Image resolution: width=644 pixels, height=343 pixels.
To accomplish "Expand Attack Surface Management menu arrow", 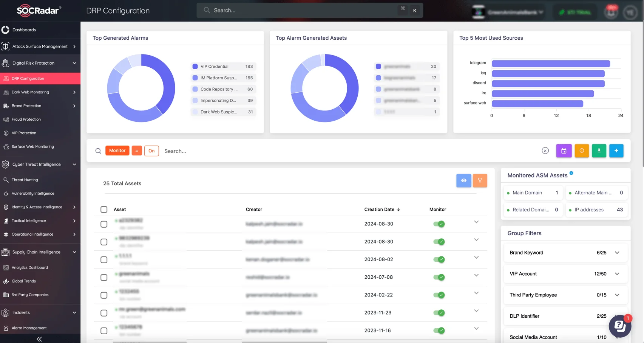I will tap(74, 47).
